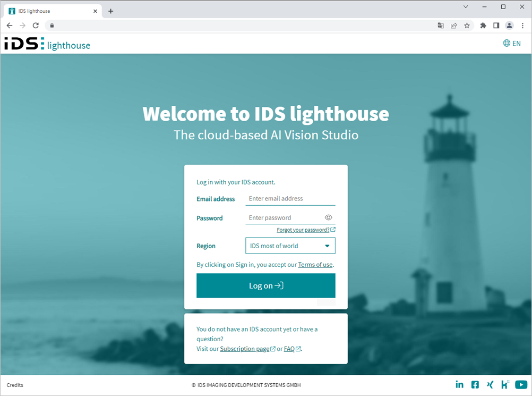The width and height of the screenshot is (532, 396).
Task: Expand the Region dropdown
Action: click(290, 246)
